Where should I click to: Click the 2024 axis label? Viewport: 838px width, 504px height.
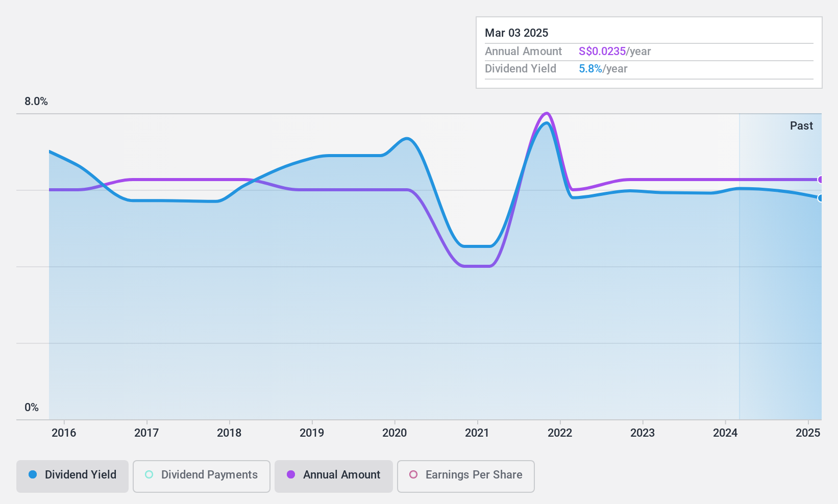click(x=725, y=433)
